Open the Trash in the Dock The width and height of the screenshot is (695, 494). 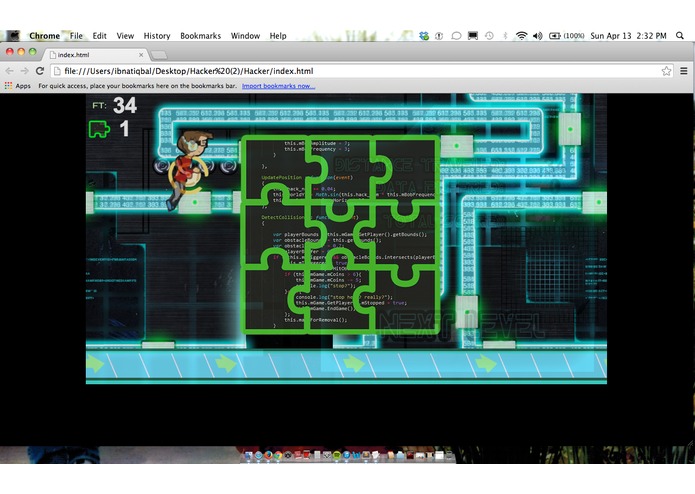[x=449, y=455]
